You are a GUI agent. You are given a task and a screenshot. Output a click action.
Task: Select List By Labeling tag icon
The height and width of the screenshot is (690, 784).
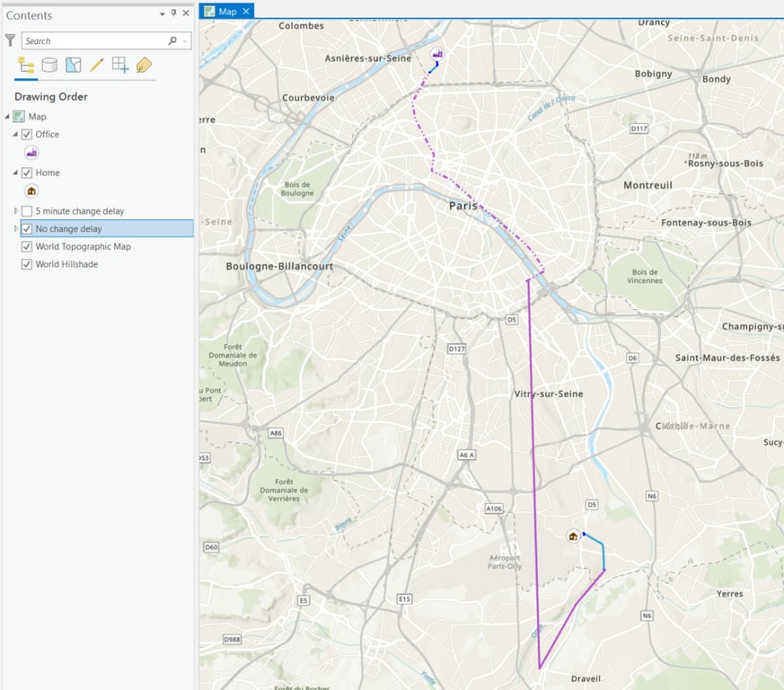144,65
